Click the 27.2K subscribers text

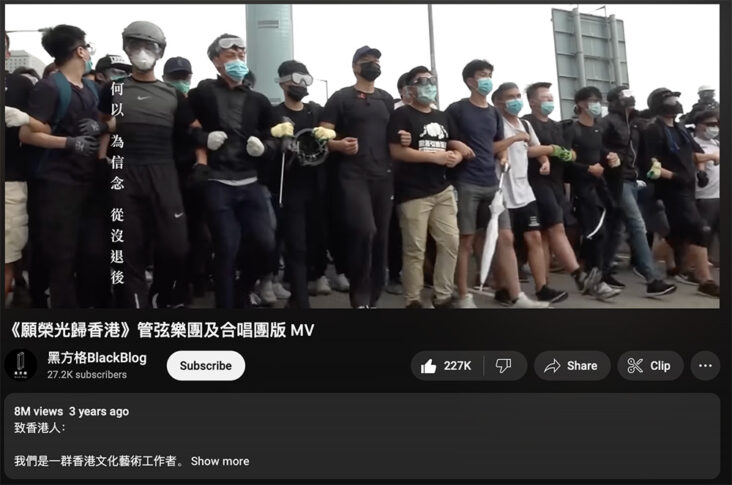(x=87, y=374)
